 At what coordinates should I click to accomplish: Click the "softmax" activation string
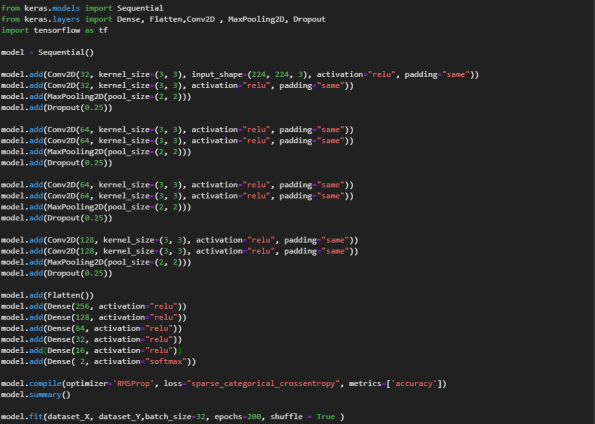click(166, 361)
